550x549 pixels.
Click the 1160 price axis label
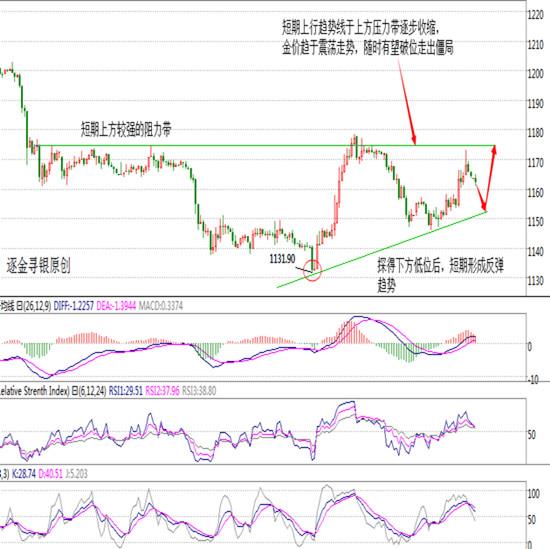pyautogui.click(x=536, y=192)
